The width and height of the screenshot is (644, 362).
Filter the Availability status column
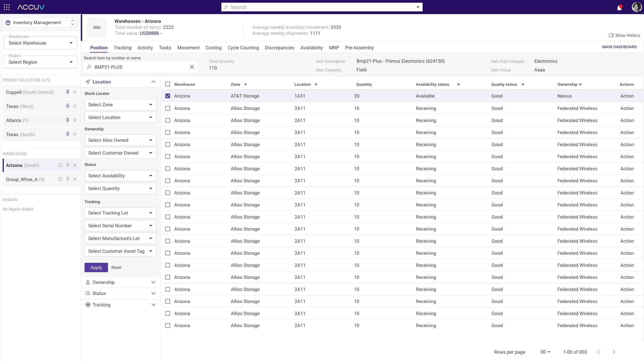point(458,84)
